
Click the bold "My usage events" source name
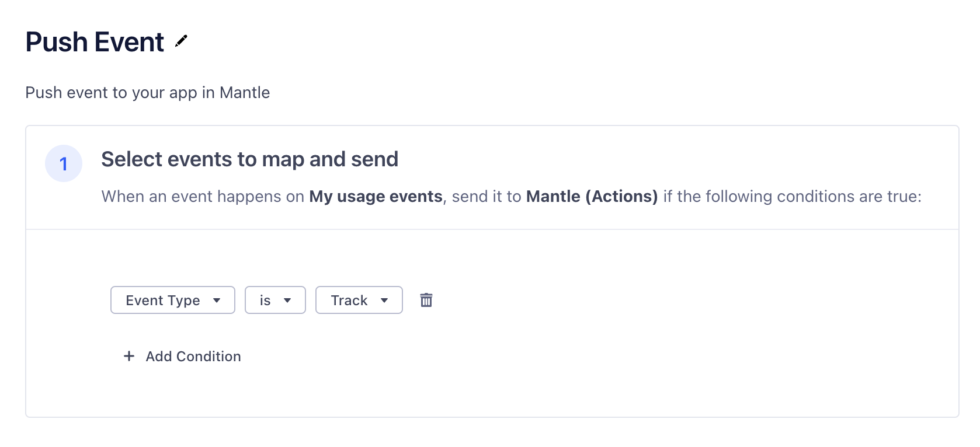tap(376, 197)
